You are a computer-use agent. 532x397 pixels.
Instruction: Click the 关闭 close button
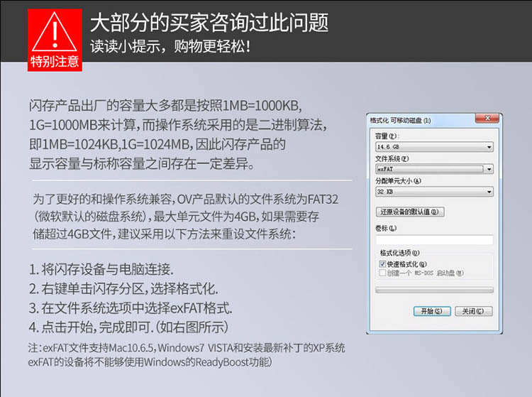click(x=472, y=311)
